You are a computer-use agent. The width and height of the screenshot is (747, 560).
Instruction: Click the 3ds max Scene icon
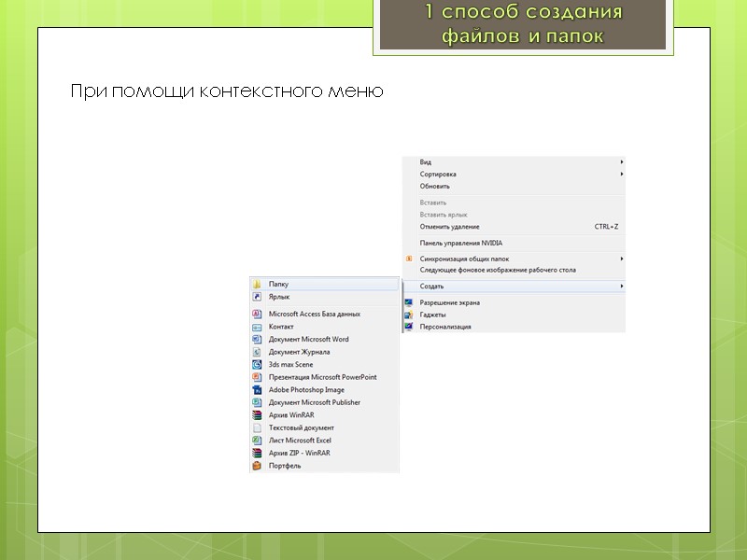coord(257,364)
